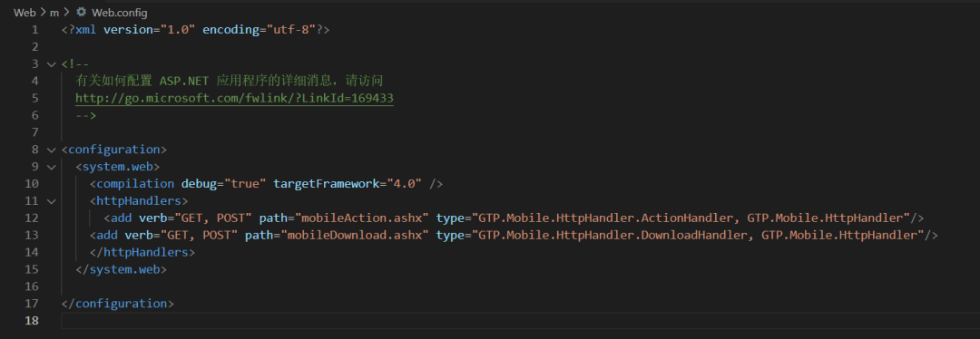
Task: Click the Chinese ASP.NET comment text
Action: (x=229, y=82)
